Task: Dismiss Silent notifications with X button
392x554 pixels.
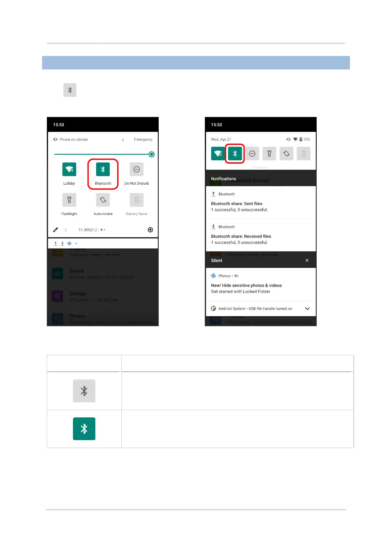Action: click(x=307, y=260)
